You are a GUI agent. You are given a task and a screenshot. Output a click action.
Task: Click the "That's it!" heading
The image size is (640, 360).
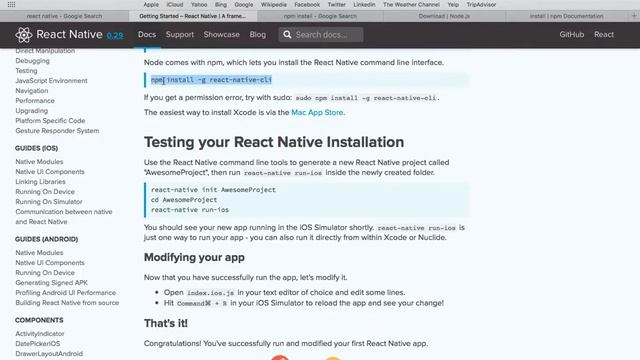[166, 323]
